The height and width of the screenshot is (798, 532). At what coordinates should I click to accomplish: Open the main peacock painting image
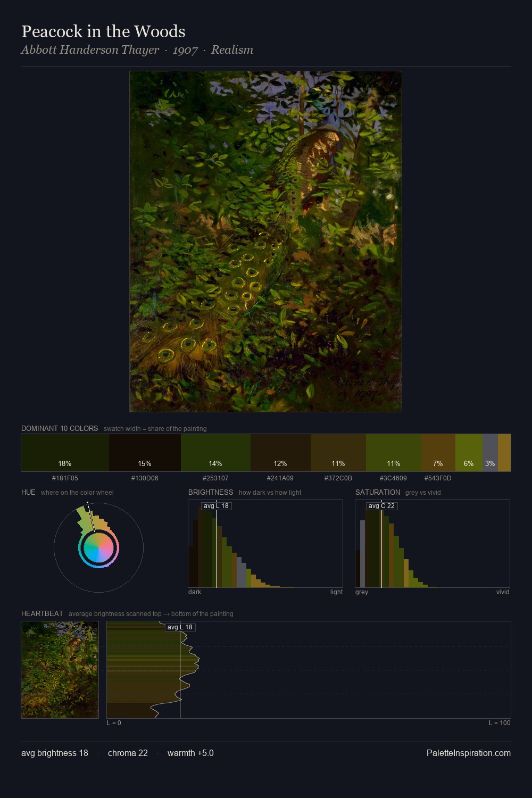pyautogui.click(x=265, y=242)
